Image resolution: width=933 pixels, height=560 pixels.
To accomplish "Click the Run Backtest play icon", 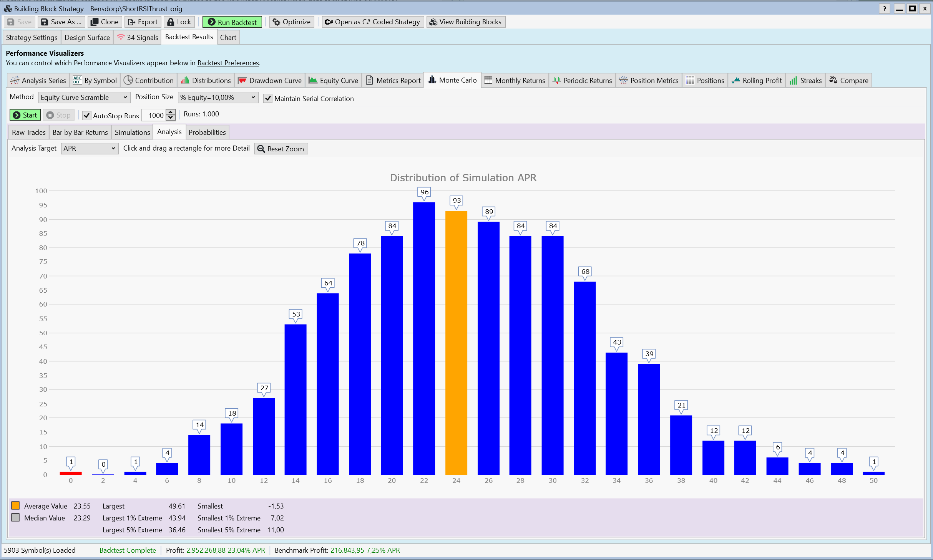I will tap(211, 22).
